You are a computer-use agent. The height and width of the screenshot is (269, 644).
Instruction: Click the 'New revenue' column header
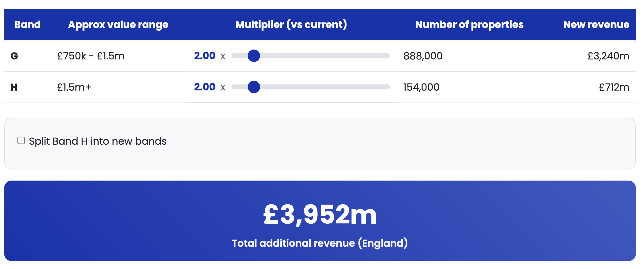pyautogui.click(x=596, y=25)
